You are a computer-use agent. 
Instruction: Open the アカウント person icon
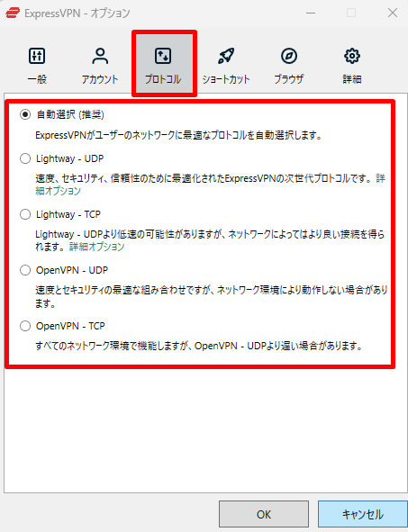click(x=100, y=56)
